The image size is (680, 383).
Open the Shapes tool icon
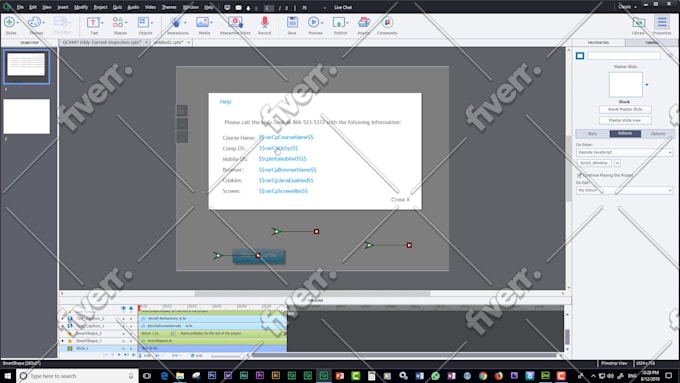click(x=118, y=22)
